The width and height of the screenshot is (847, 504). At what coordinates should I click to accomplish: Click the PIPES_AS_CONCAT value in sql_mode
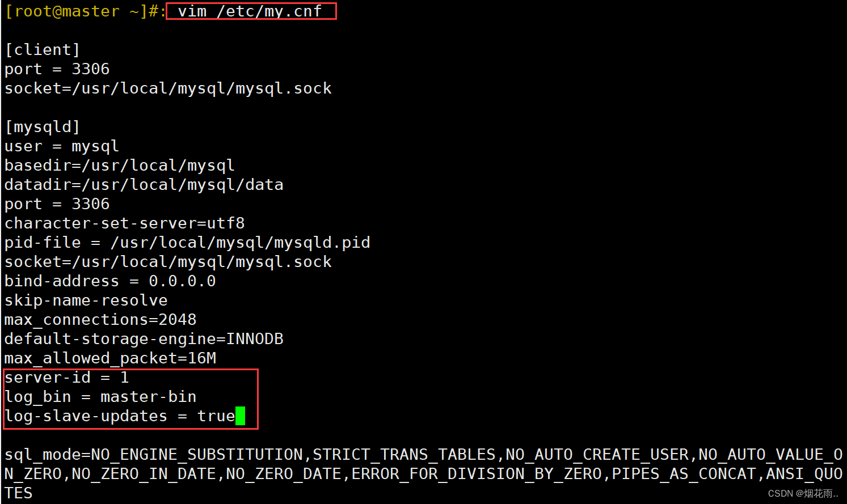click(684, 474)
